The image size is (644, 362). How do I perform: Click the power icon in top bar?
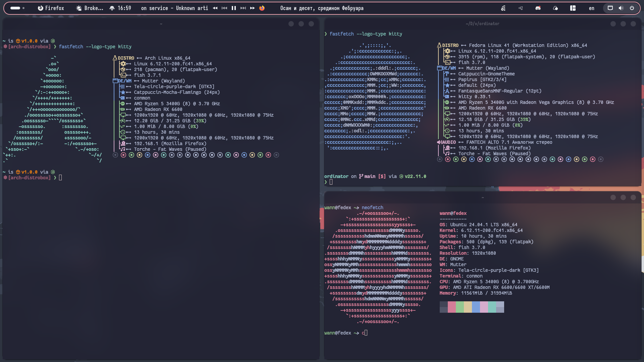(x=632, y=8)
